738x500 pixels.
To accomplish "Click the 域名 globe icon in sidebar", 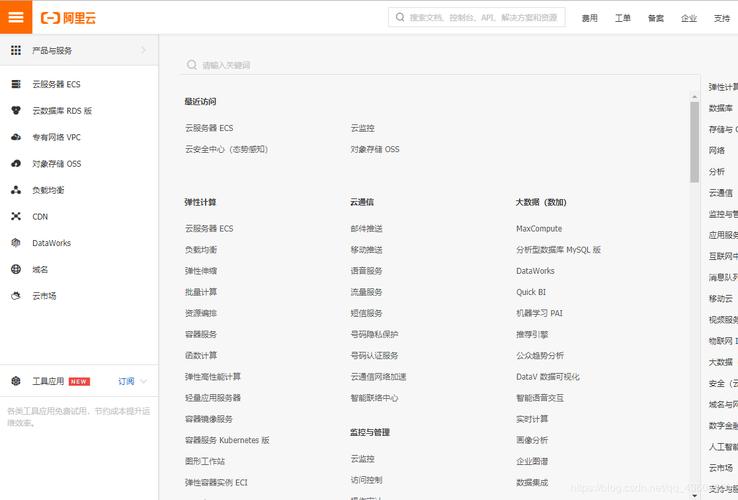I will point(16,269).
